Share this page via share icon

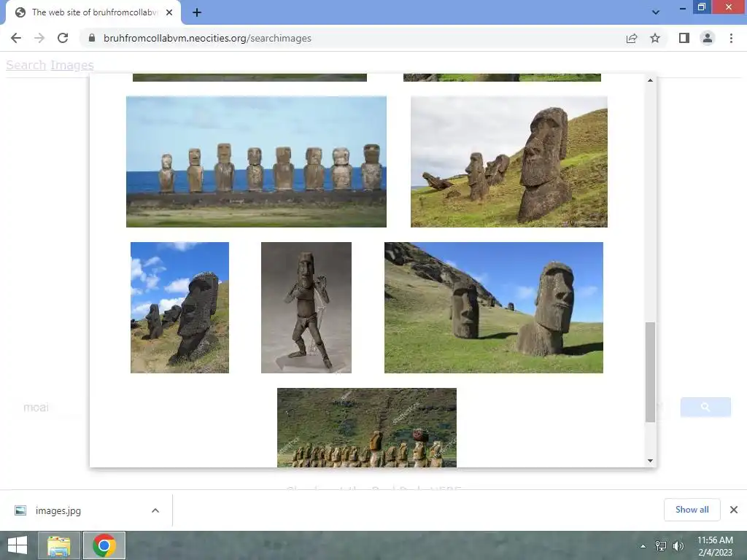(x=632, y=38)
